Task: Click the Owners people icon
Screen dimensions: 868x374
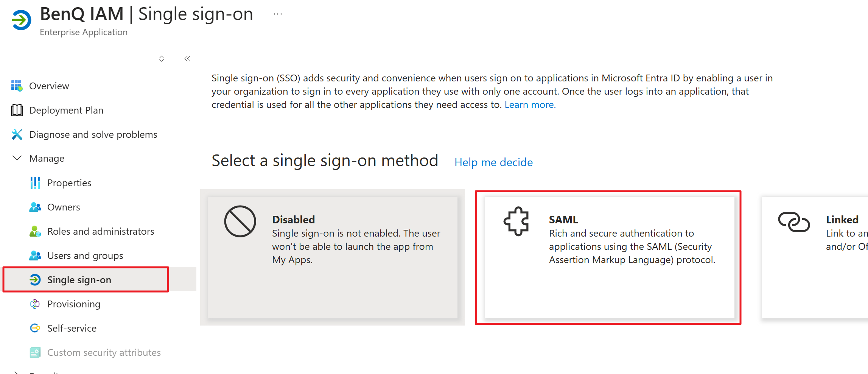Action: (x=35, y=207)
